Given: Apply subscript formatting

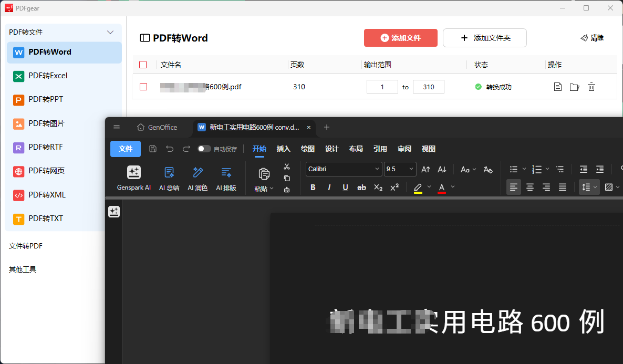Looking at the screenshot, I should pyautogui.click(x=378, y=188).
